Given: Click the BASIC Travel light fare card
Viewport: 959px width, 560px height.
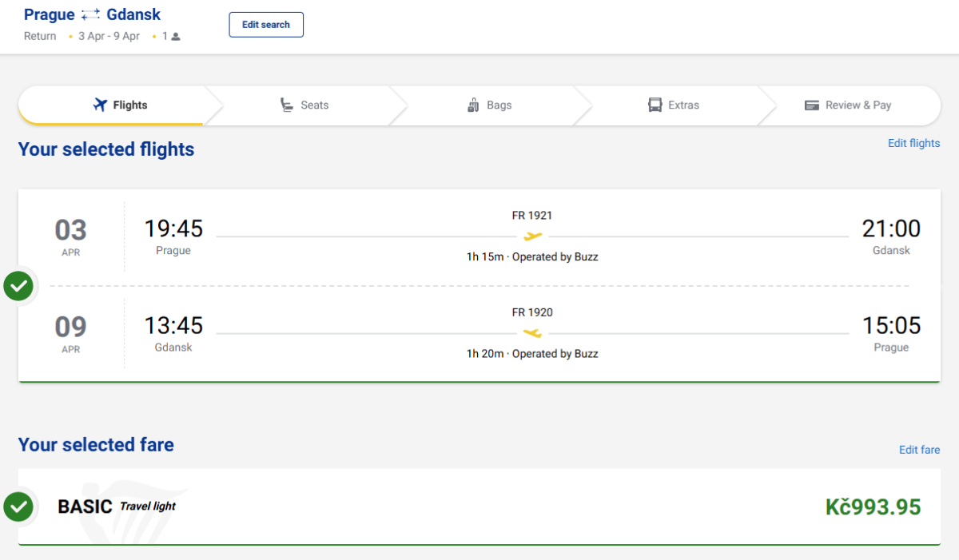Looking at the screenshot, I should click(x=479, y=506).
